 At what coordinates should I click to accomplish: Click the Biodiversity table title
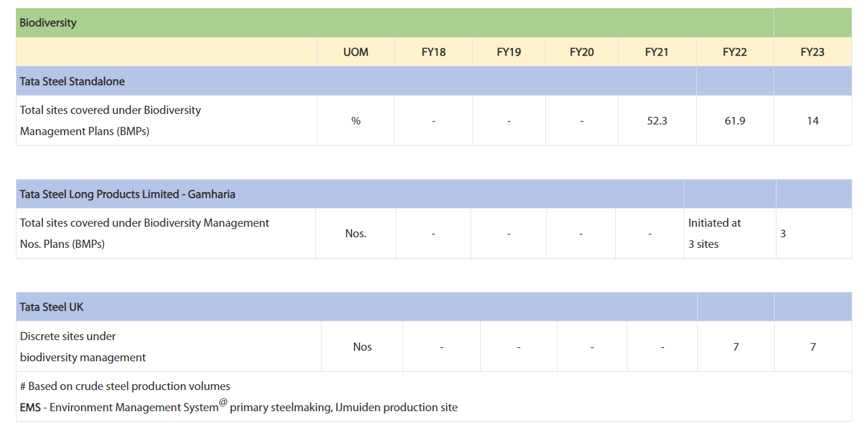click(x=48, y=23)
